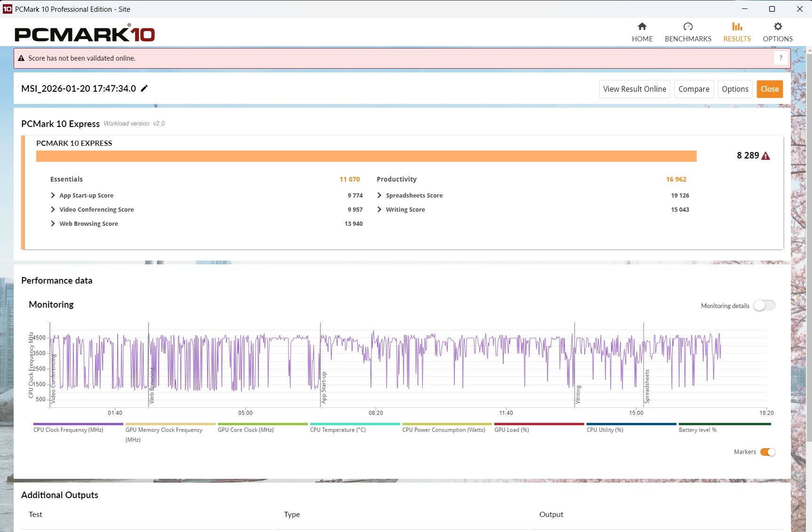This screenshot has width=812, height=532.
Task: Expand the Writing Score row
Action: pyautogui.click(x=379, y=210)
